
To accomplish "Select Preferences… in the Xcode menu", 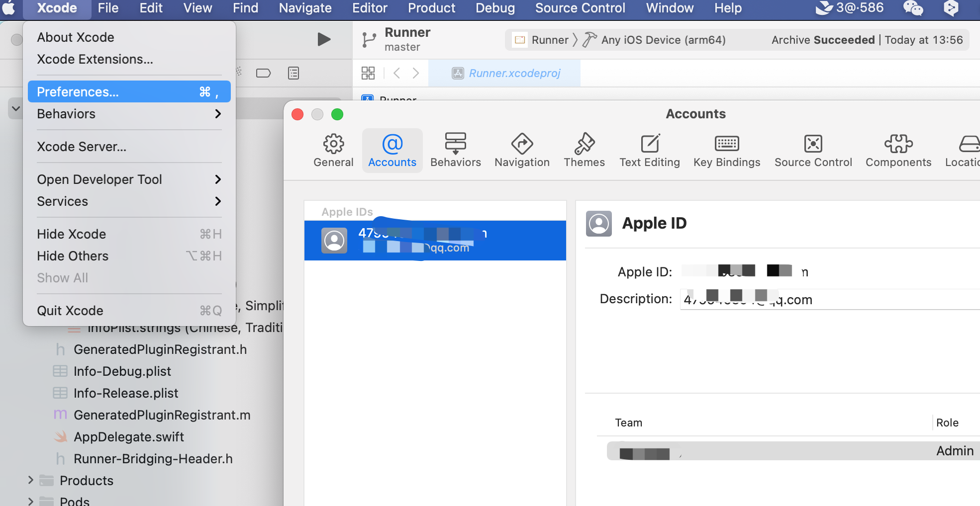I will (x=129, y=91).
